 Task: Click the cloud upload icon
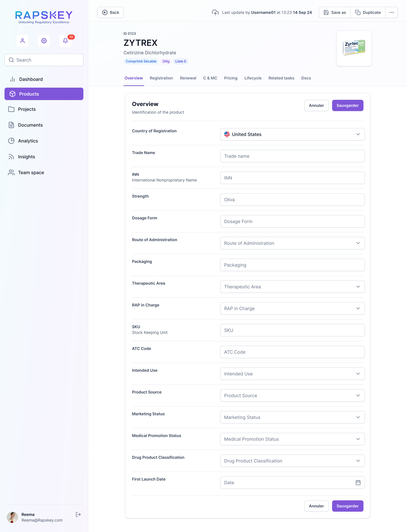[215, 12]
